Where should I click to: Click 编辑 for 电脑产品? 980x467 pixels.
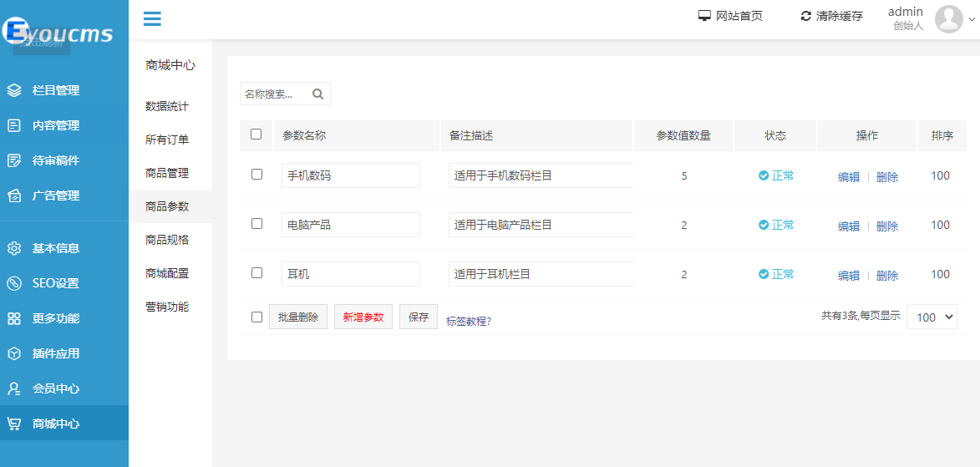(849, 226)
